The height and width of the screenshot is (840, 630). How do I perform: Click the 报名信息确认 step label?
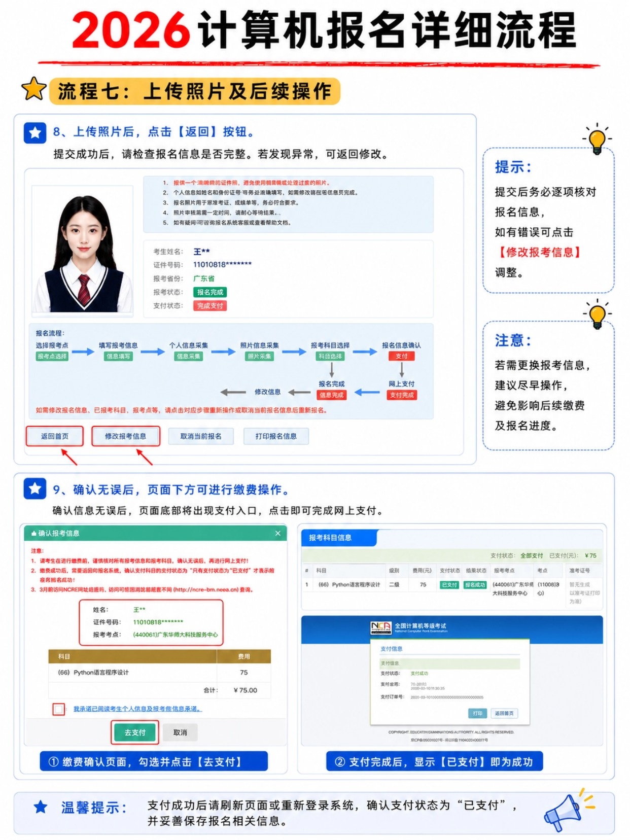click(x=401, y=345)
